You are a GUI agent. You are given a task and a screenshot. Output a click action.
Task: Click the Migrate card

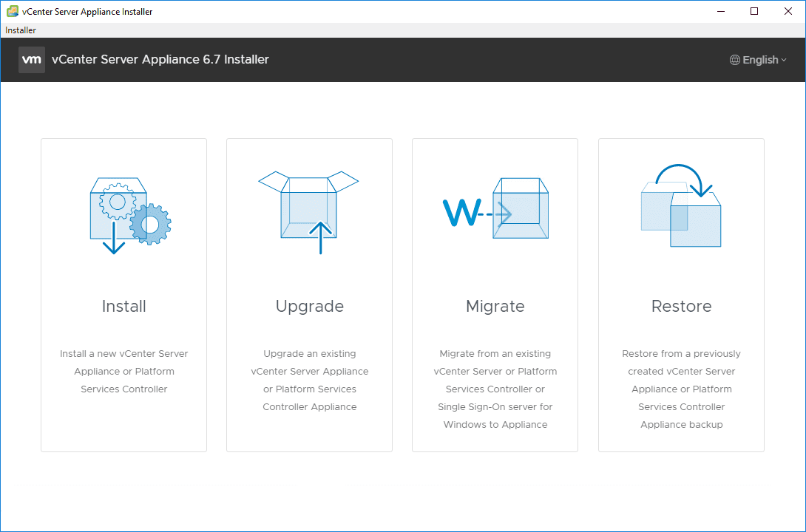495,294
